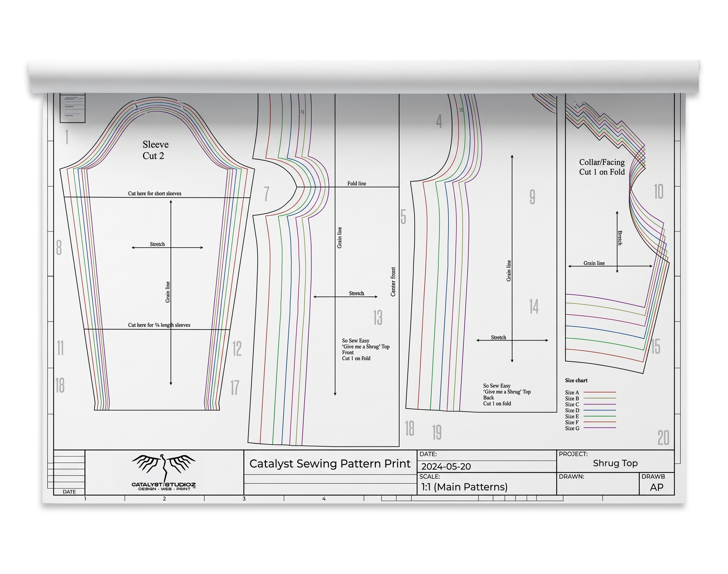Click the 'Grain line' label on the sleeve piece

pyautogui.click(x=168, y=292)
